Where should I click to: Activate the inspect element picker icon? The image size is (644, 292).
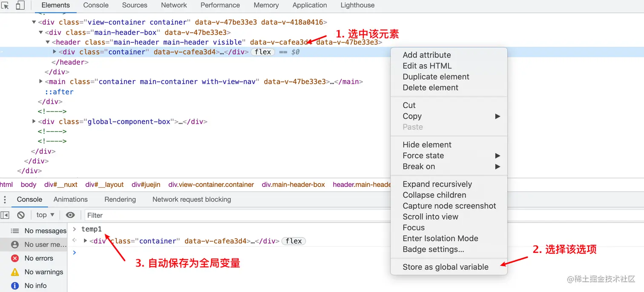coord(5,6)
